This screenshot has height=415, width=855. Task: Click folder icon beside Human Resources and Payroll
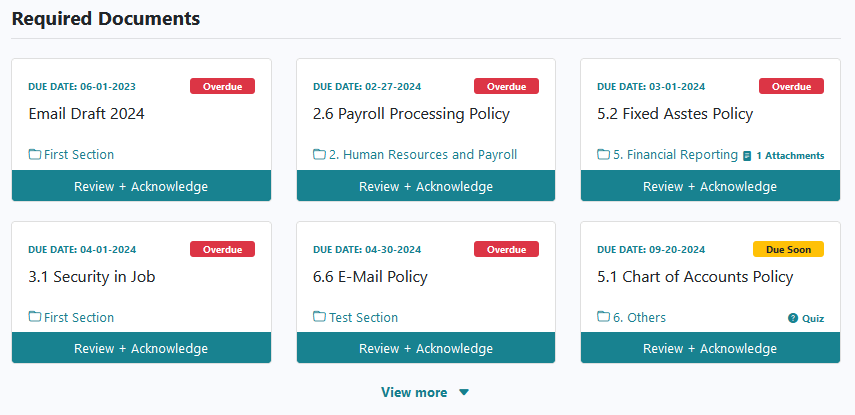(x=320, y=155)
